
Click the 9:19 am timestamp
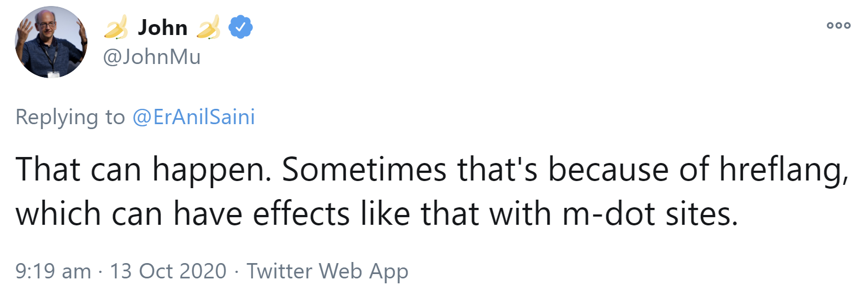point(53,271)
